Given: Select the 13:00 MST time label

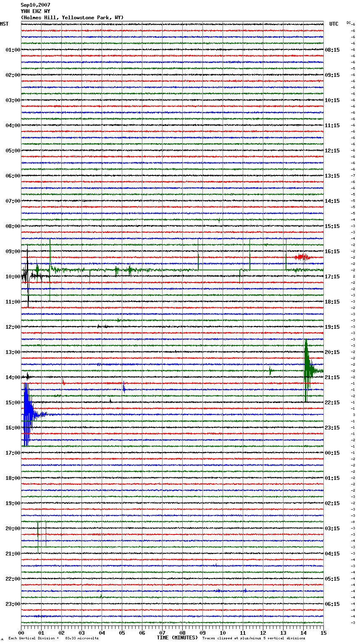Looking at the screenshot, I should point(13,352).
